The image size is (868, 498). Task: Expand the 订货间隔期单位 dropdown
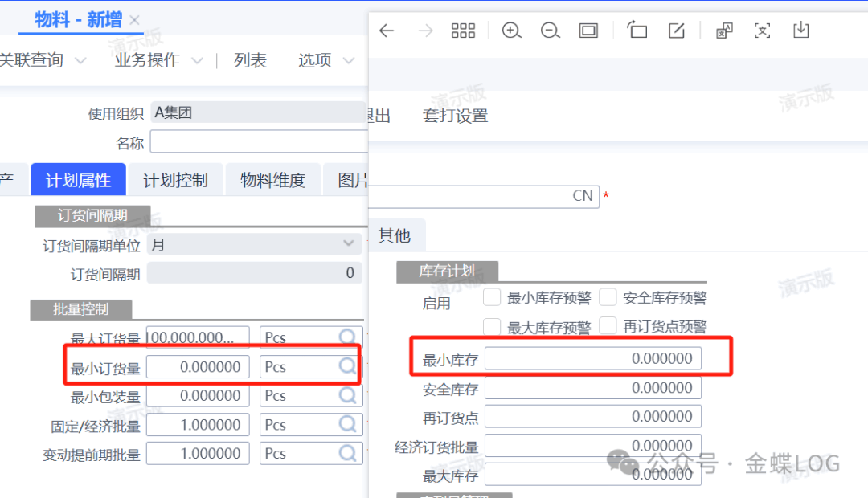348,243
